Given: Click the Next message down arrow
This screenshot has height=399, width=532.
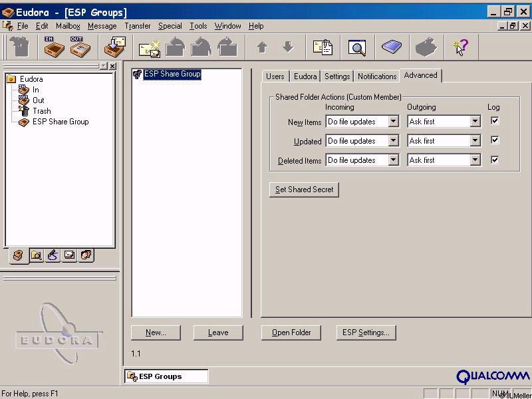Looking at the screenshot, I should (288, 47).
